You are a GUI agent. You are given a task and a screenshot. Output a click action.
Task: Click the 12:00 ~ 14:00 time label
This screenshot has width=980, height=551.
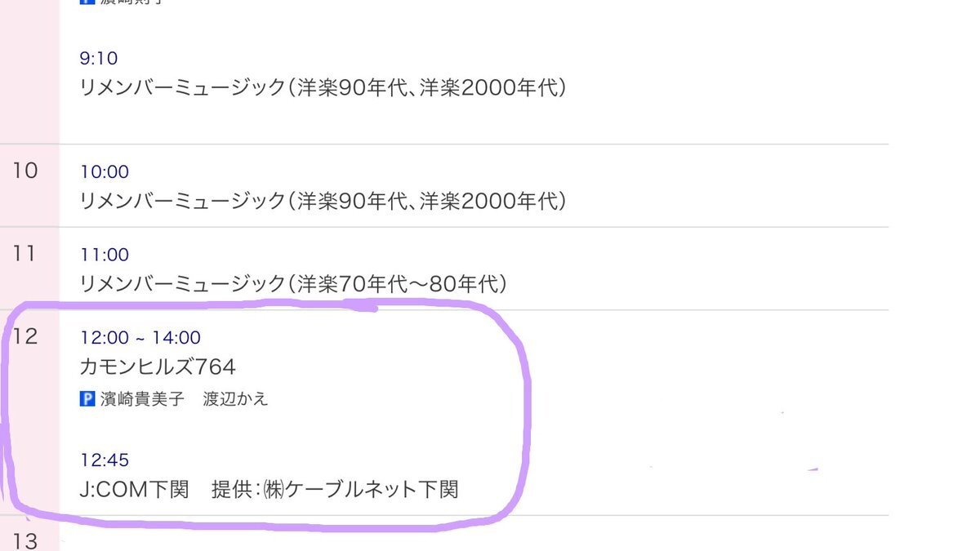[x=140, y=337]
